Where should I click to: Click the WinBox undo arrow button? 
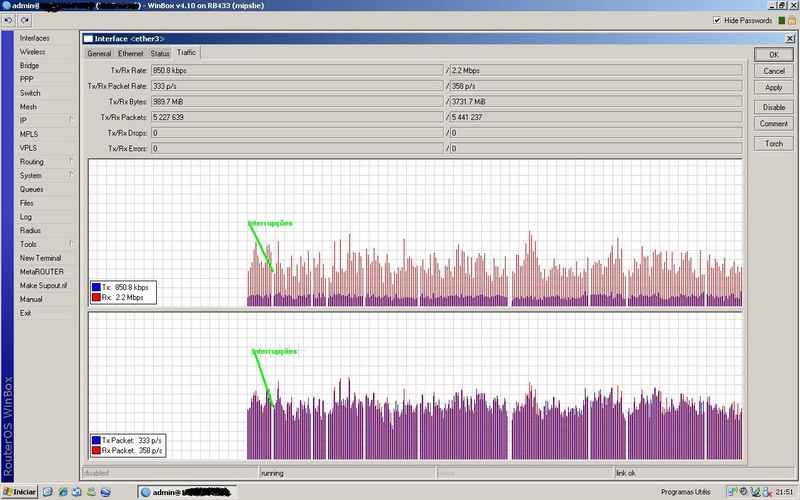tap(7, 20)
